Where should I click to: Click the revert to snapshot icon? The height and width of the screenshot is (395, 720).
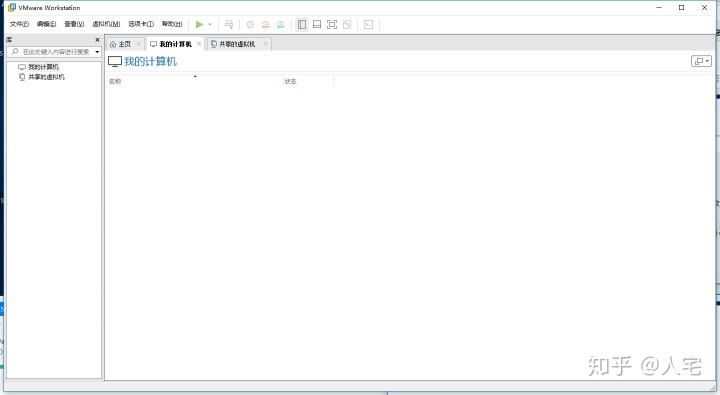265,25
